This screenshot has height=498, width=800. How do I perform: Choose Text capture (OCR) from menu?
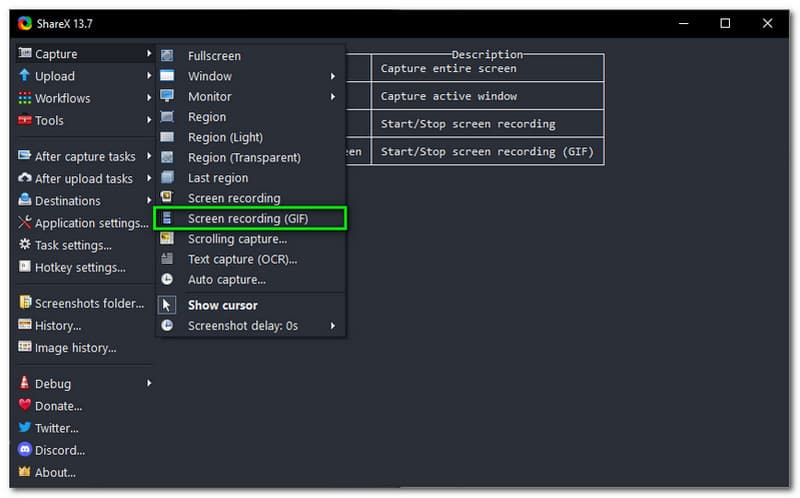[x=242, y=259]
